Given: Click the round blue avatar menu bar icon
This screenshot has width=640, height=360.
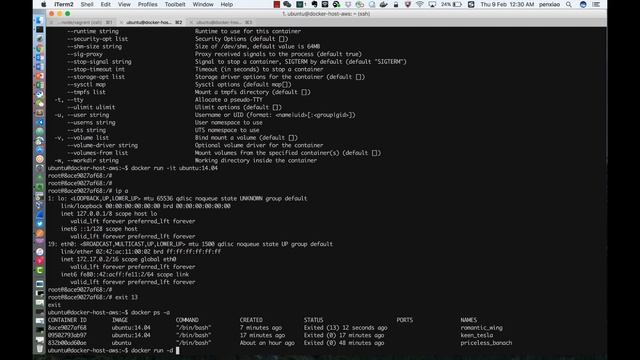Looking at the screenshot, I should point(583,4).
